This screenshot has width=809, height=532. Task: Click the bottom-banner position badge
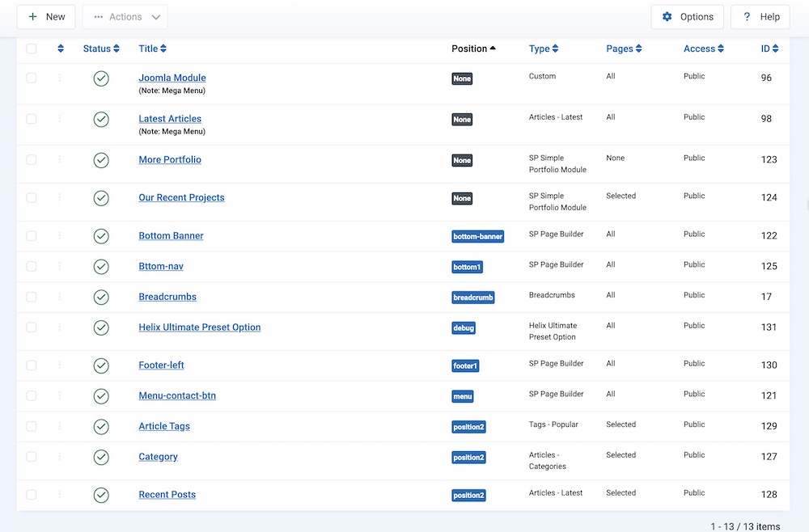coord(477,237)
